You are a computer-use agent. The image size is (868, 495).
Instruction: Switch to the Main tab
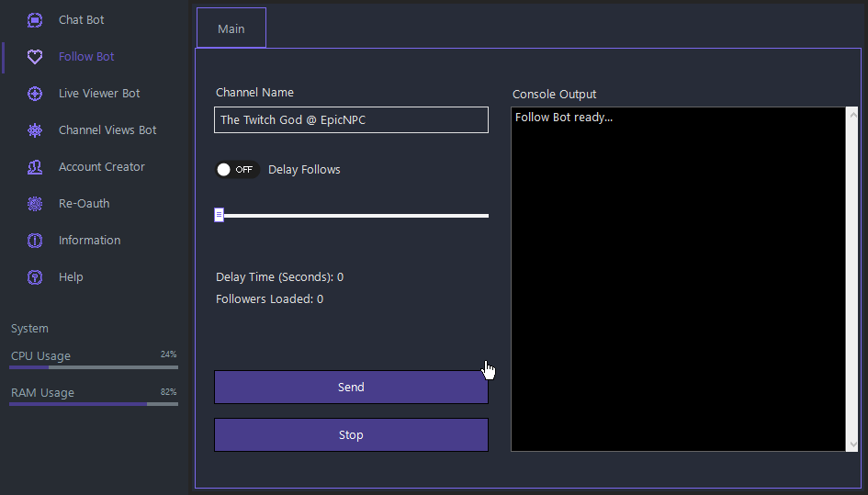(x=231, y=28)
